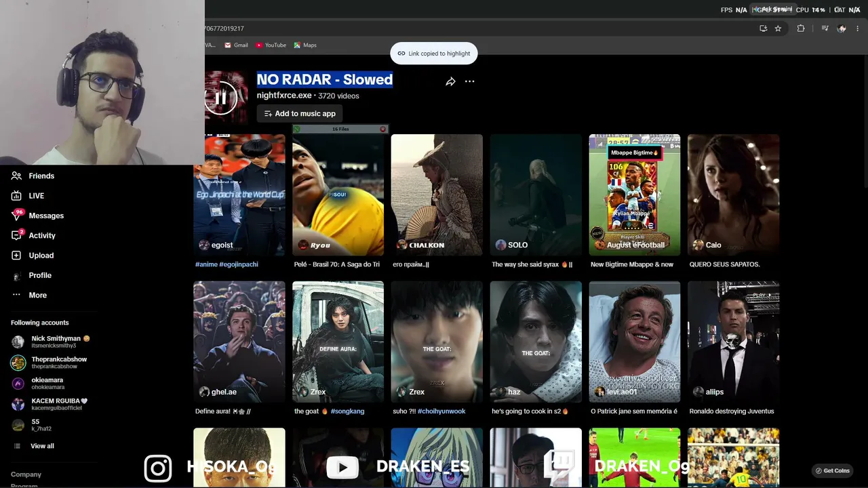
Task: Click the Ask Gemini button
Action: coord(773,9)
